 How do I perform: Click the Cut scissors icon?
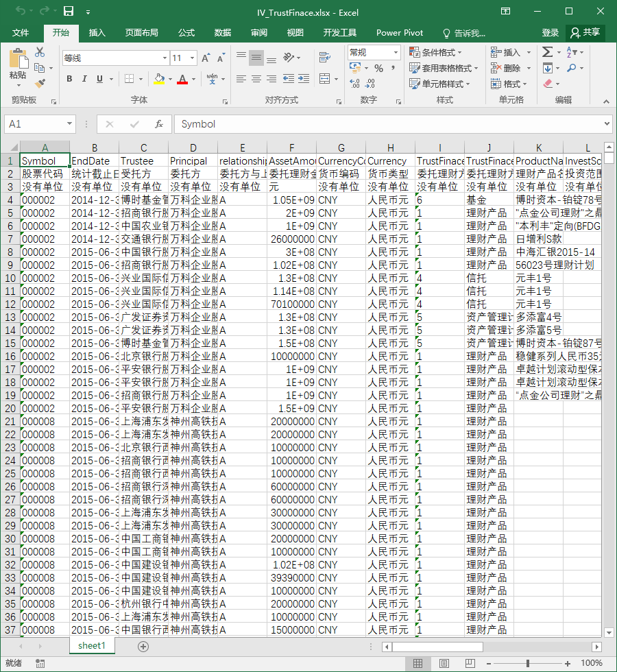40,52
